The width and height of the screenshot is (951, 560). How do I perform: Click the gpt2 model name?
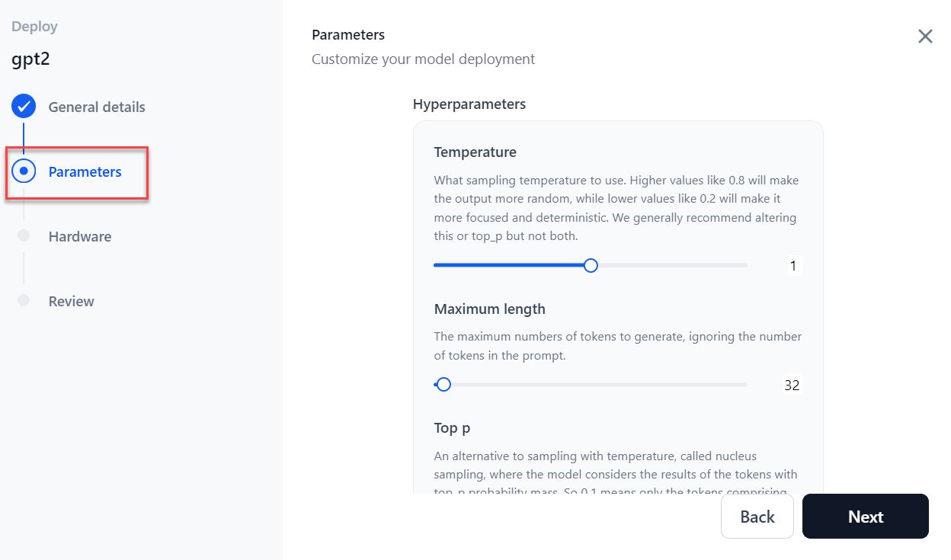click(30, 59)
